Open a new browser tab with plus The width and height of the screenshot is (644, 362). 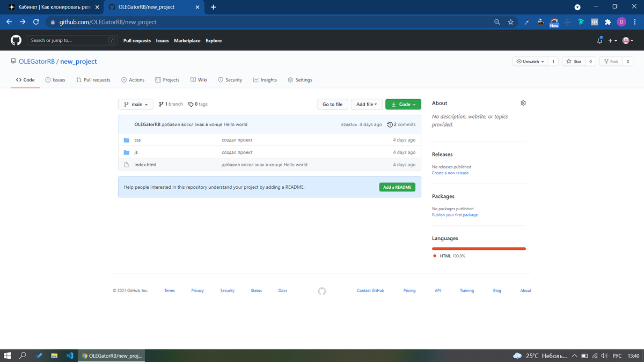(x=214, y=7)
